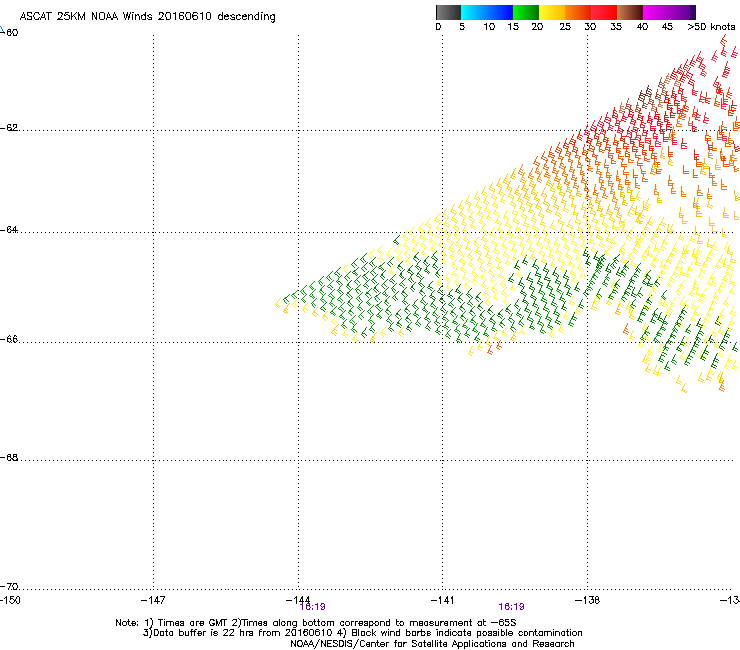The image size is (740, 650).
Task: Click the NOAA/NESDIS Center credit line
Action: point(432,644)
